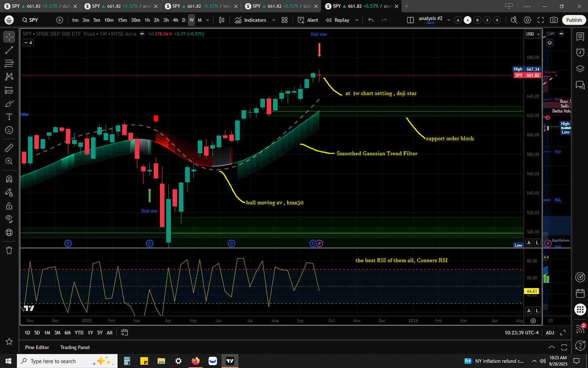The height and width of the screenshot is (368, 588).
Task: Open Calculator from the Windows taskbar
Action: click(x=127, y=361)
